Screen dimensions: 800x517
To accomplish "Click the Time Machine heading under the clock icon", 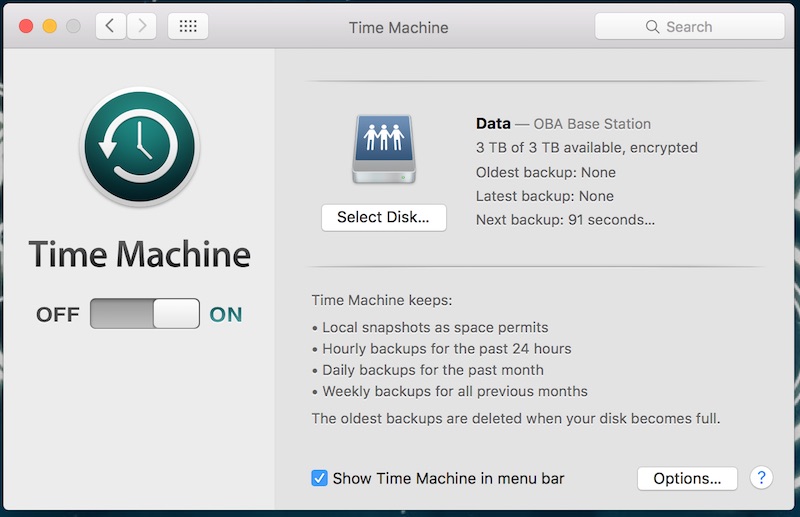I will (x=139, y=255).
